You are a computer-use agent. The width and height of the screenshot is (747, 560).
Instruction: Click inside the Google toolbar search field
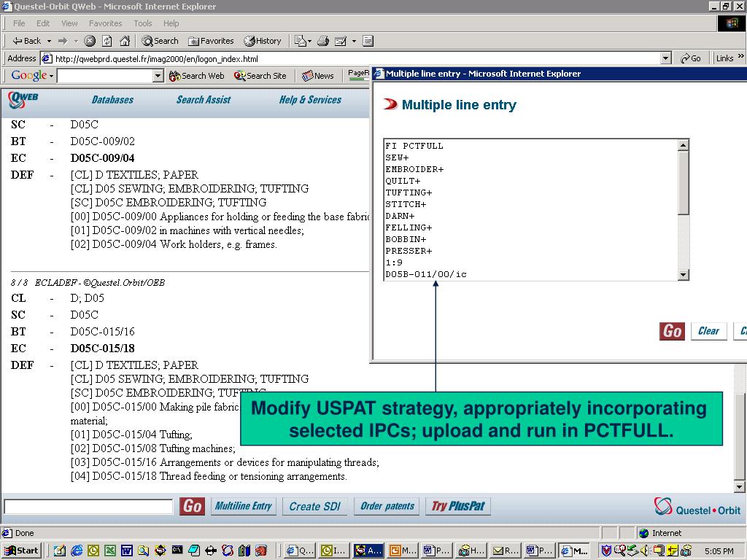tap(105, 76)
